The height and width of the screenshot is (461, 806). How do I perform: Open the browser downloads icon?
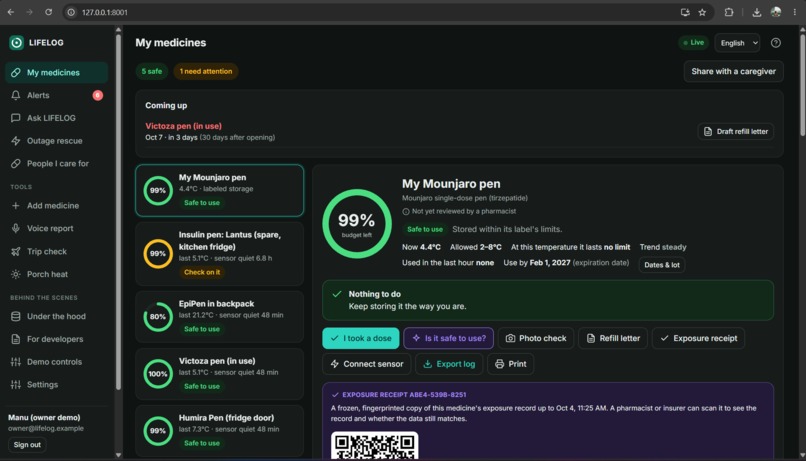[756, 12]
